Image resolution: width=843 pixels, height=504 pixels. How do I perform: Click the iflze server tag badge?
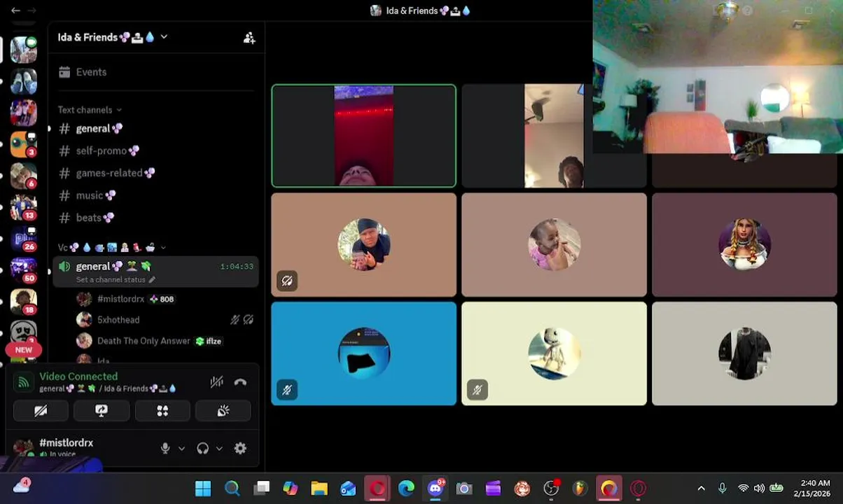coord(209,341)
